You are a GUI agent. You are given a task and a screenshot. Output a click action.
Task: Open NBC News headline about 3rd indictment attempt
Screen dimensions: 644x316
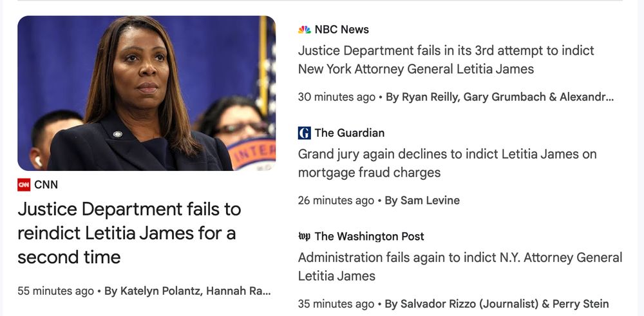446,59
